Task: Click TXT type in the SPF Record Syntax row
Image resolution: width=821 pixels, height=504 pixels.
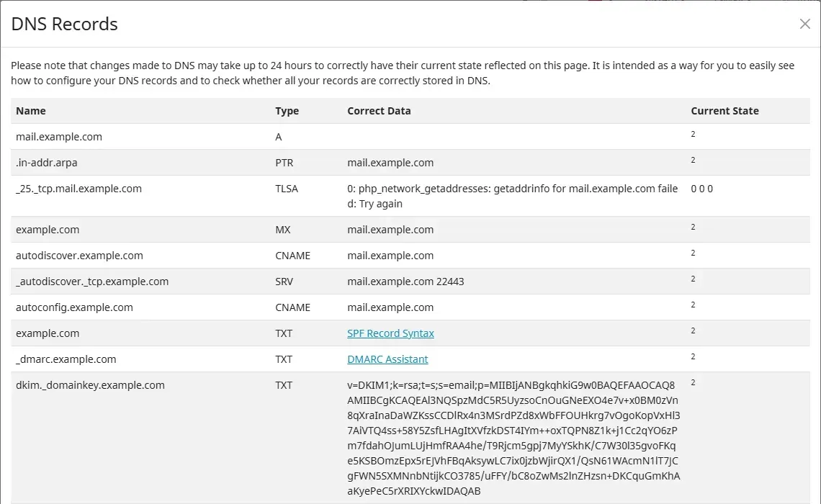Action: tap(284, 333)
